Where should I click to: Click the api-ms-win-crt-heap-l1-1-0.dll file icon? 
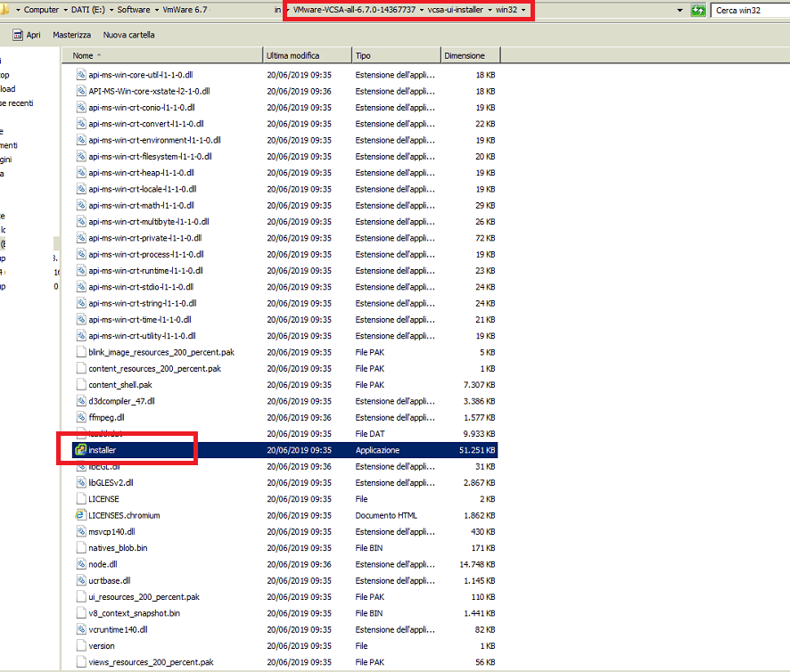80,172
